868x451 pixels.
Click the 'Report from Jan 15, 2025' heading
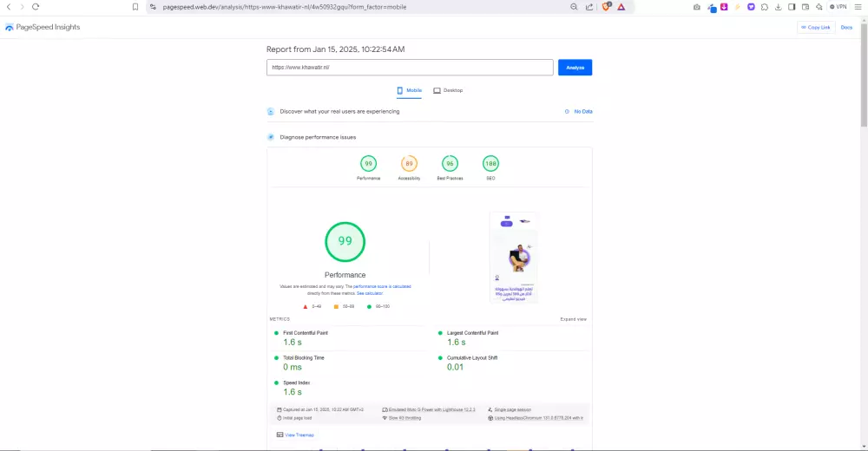pyautogui.click(x=335, y=49)
